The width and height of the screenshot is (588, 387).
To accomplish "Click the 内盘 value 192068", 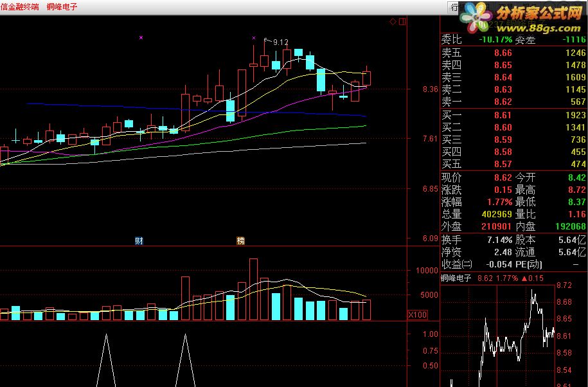I will tap(571, 226).
